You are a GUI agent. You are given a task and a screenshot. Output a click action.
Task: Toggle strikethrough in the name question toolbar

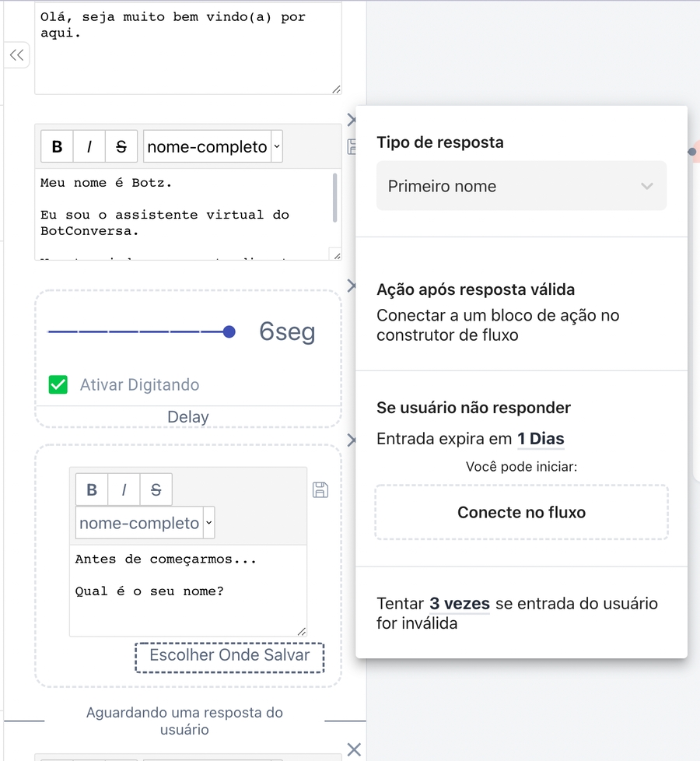[x=156, y=489]
